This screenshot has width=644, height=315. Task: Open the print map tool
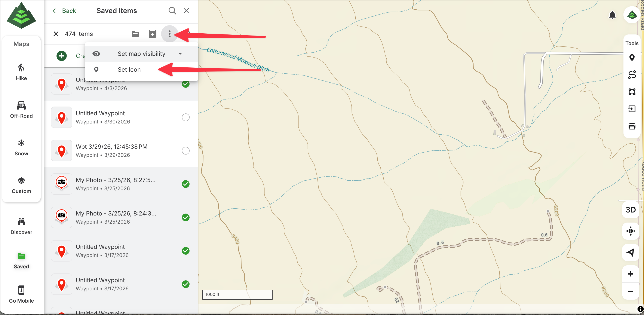(632, 126)
